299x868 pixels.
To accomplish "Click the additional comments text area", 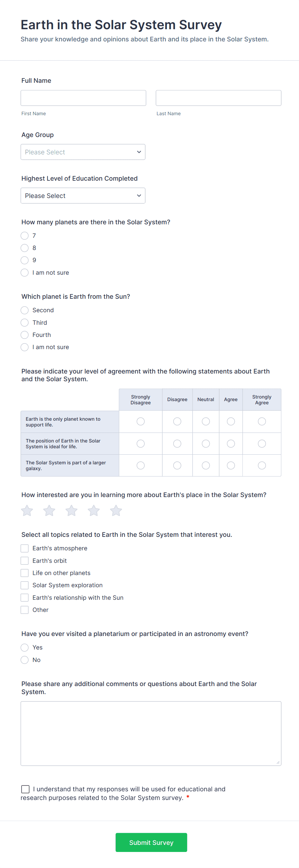I will pyautogui.click(x=151, y=733).
